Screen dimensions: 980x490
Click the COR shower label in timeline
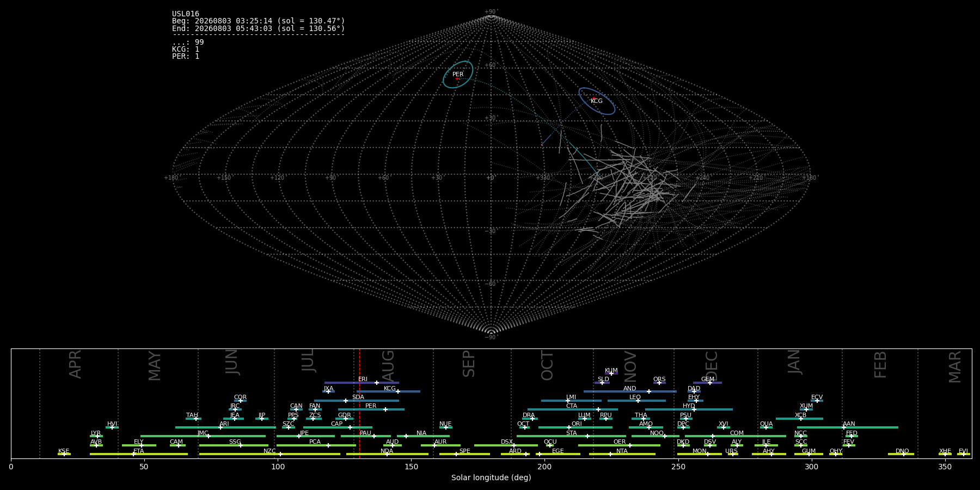tap(240, 397)
